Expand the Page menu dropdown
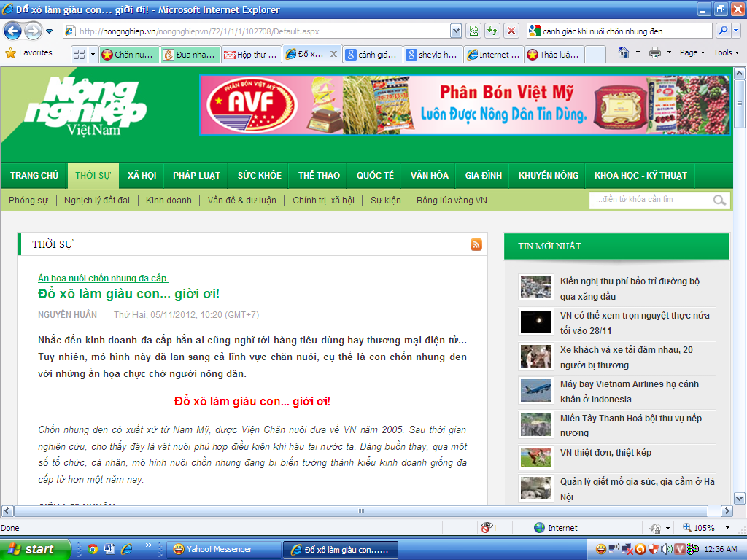747x560 pixels. click(692, 53)
